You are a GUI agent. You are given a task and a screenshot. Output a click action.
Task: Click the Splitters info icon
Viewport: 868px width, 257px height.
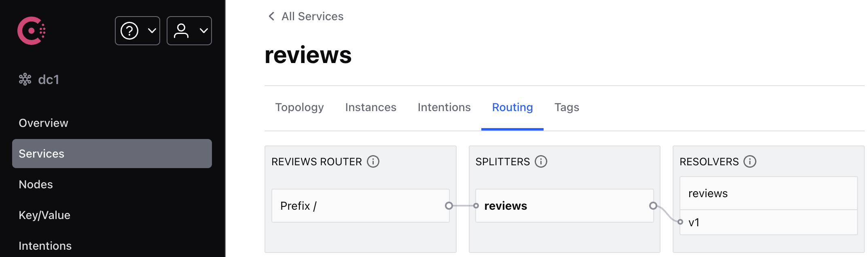[541, 162]
